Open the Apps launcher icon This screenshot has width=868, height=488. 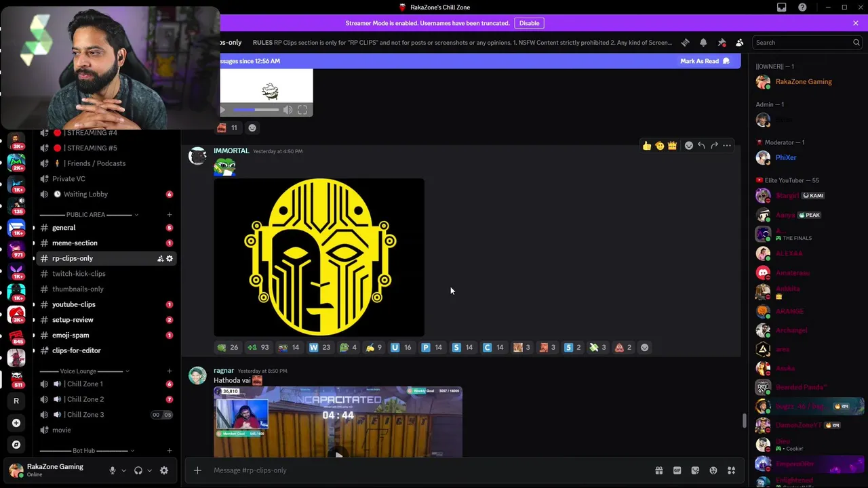click(731, 470)
